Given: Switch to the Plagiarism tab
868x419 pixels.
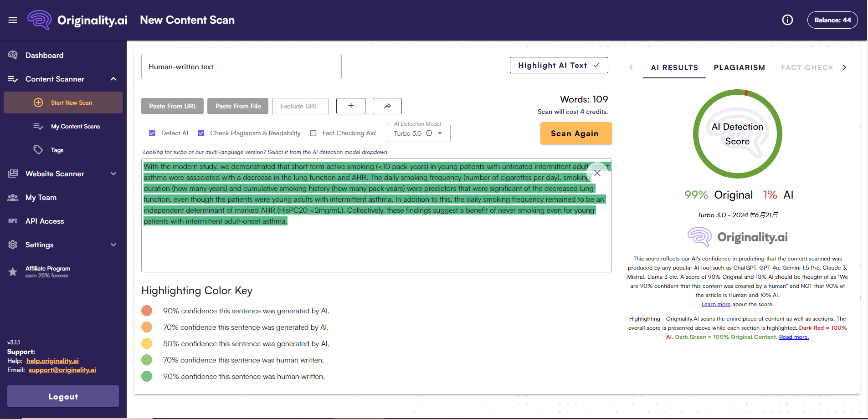Looking at the screenshot, I should coord(739,67).
